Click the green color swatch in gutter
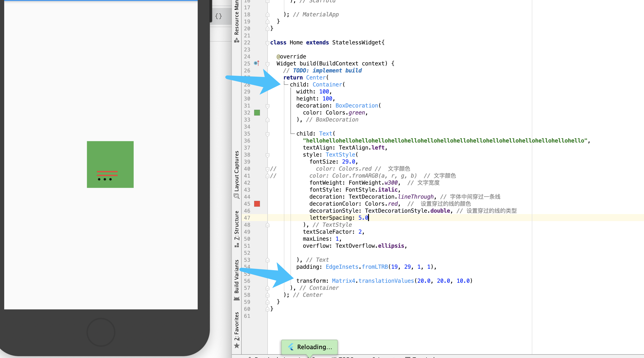Screen dimensions: 644x358 click(257, 112)
